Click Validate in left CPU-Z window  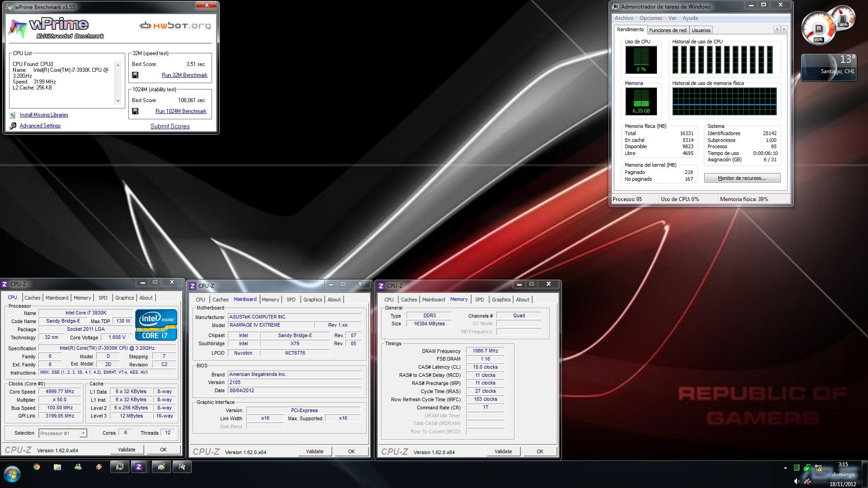[127, 450]
